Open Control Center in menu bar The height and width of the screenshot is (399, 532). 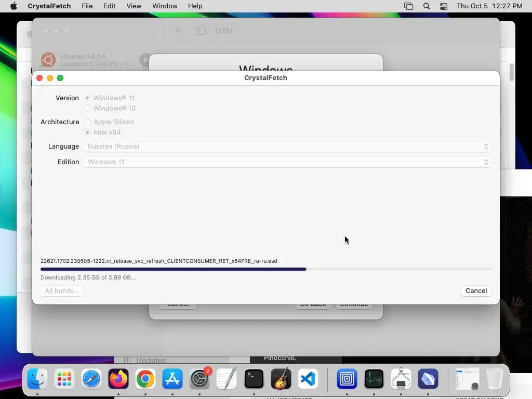tap(444, 6)
